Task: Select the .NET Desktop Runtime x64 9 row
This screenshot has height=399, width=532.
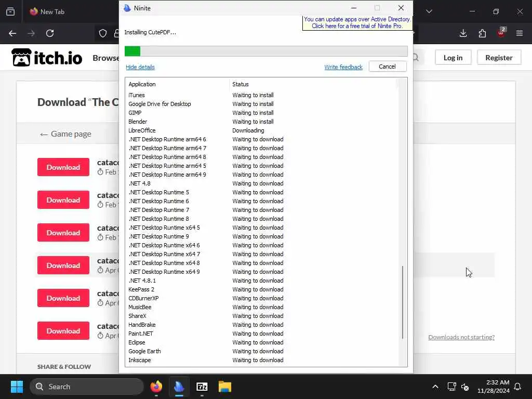Action: [262, 272]
